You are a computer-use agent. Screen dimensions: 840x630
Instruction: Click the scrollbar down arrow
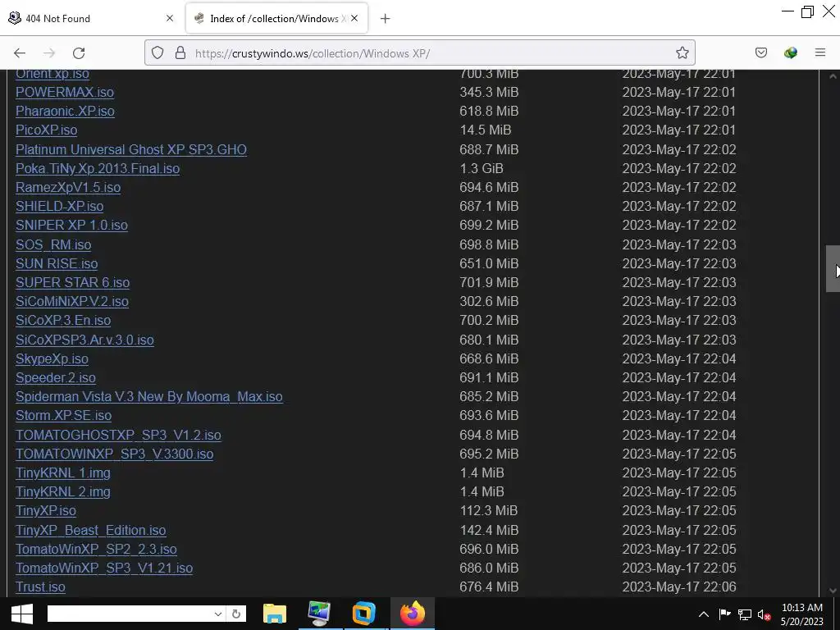tap(833, 591)
